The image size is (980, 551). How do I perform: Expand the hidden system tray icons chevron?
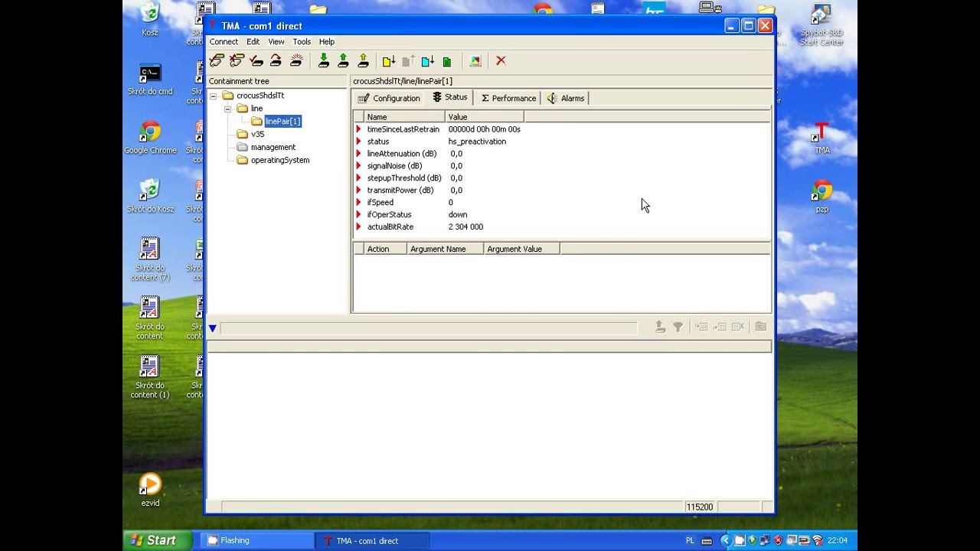tap(726, 540)
